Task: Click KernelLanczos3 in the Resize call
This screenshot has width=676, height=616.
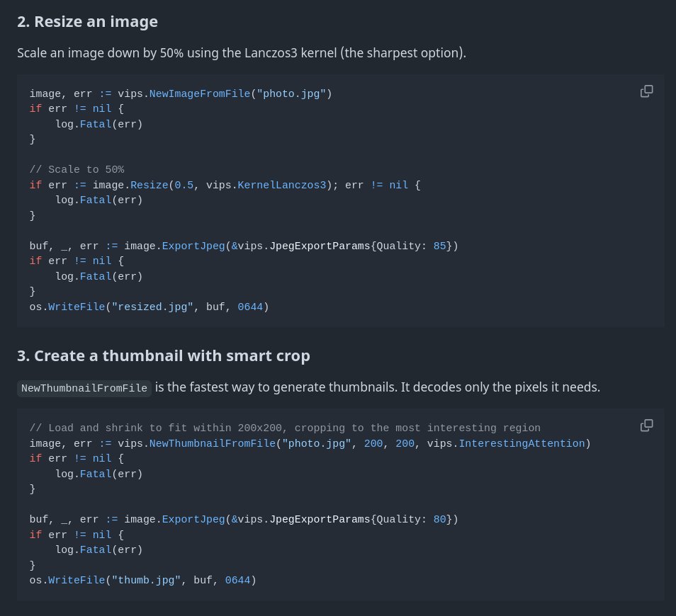Action: tap(282, 186)
